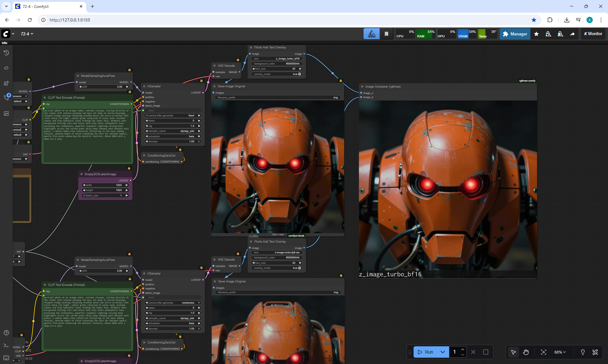Select the hand pan tool
Screen dimensions: 608x364
click(526, 352)
